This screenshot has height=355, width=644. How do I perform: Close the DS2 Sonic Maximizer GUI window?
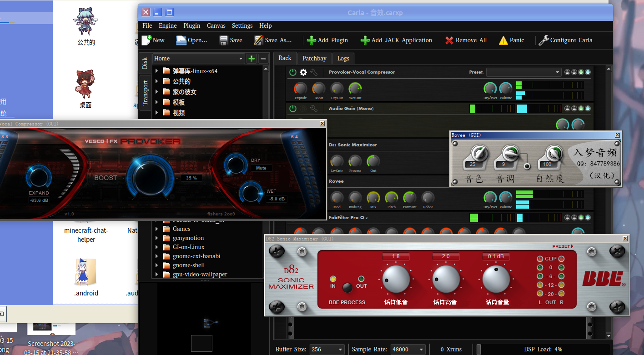626,239
